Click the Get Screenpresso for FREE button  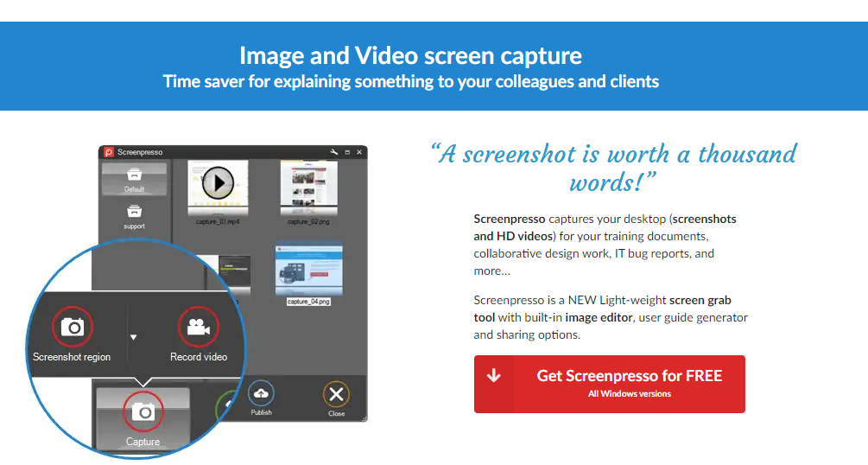pos(610,384)
